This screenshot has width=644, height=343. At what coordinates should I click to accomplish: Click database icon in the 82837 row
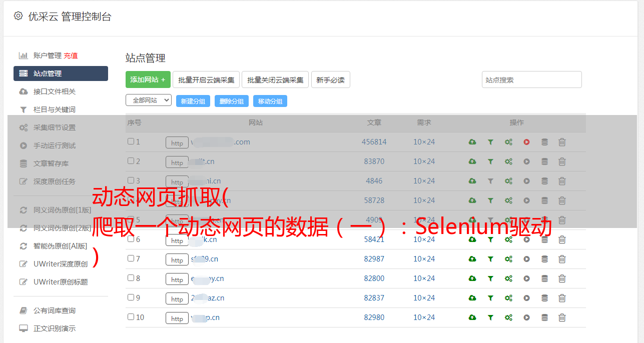[544, 298]
